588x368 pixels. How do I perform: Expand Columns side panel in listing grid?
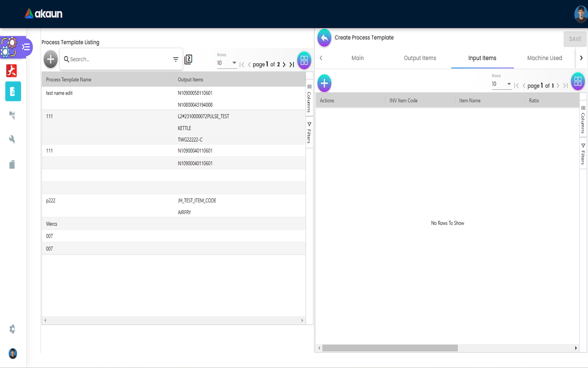coord(309,99)
